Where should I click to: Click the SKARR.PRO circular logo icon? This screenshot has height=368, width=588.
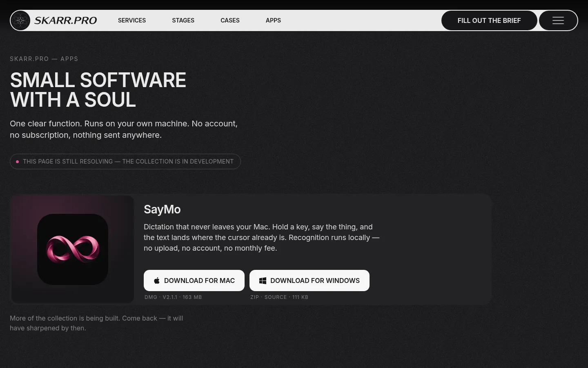point(20,20)
